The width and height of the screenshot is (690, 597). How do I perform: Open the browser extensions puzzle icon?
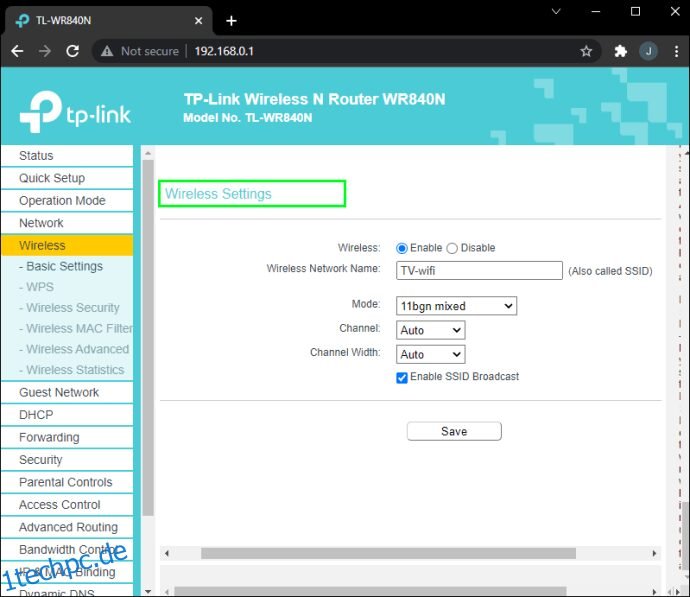click(x=620, y=51)
